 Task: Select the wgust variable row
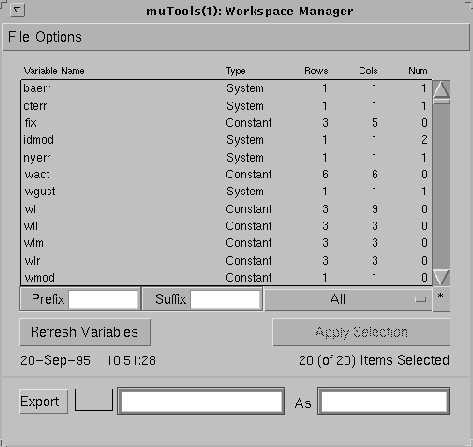coord(226,191)
